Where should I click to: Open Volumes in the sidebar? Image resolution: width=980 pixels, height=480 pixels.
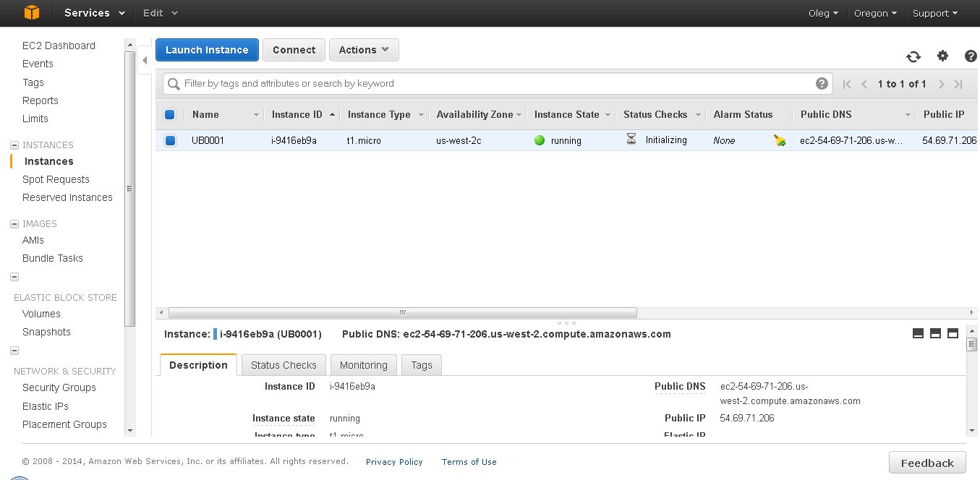[41, 314]
